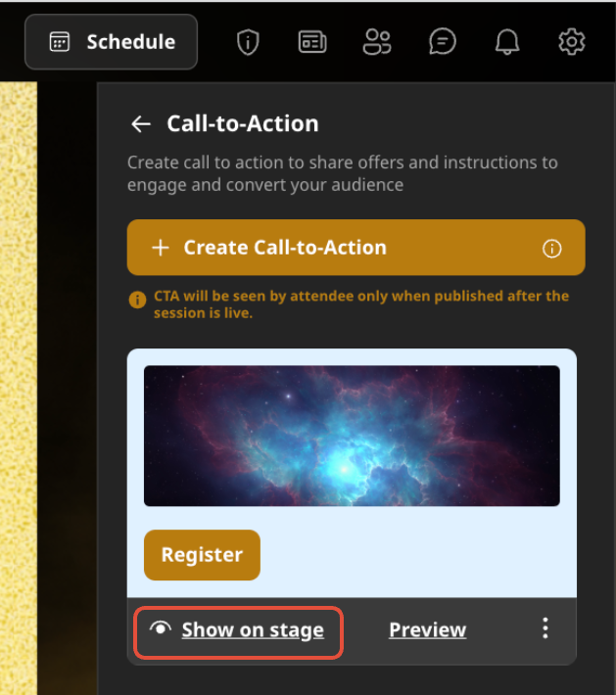Click the back arrow beside Call-to-Action

coord(141,123)
